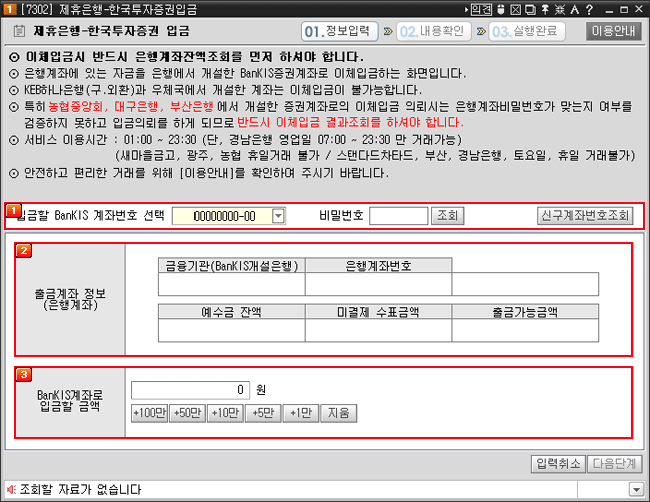Click the font size A icon
The height and width of the screenshot is (502, 650).
coord(575,9)
